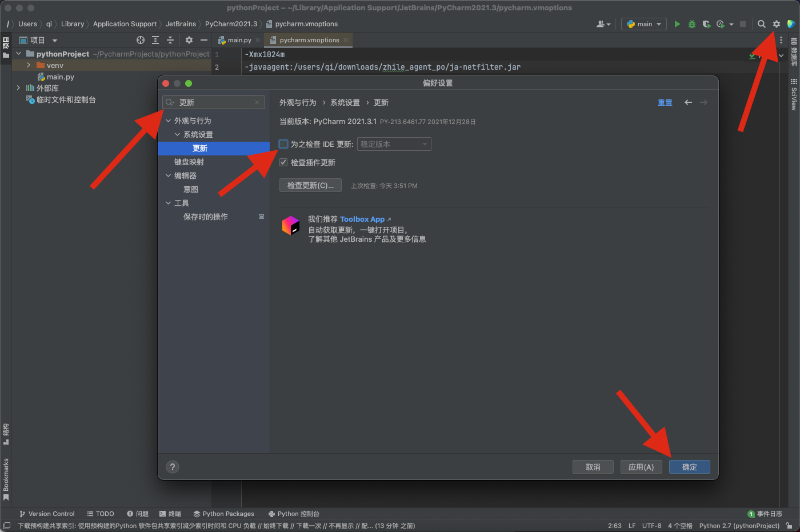
Task: Click the 确定 OK button
Action: click(x=690, y=467)
